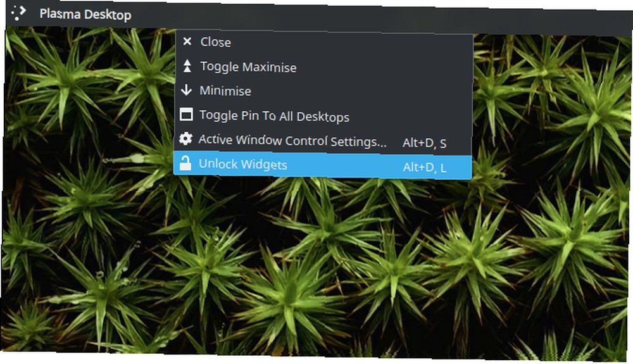
Task: Click the maximise arrows icon
Action: pyautogui.click(x=187, y=66)
